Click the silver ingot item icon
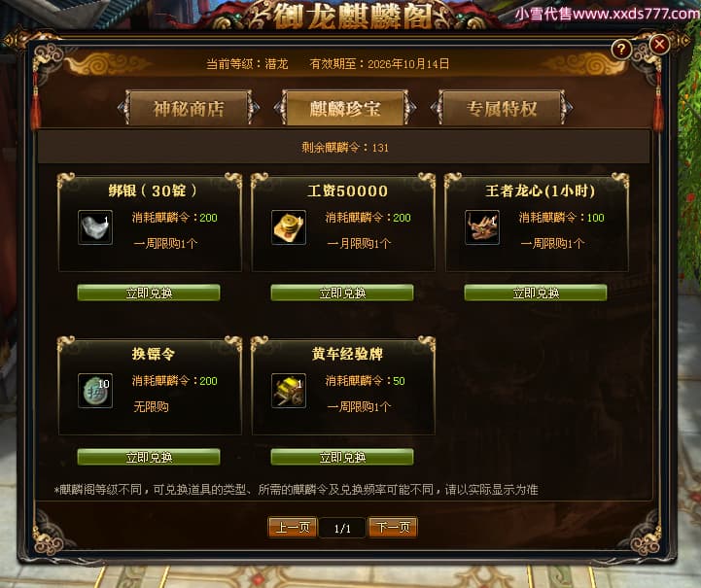 (x=95, y=227)
